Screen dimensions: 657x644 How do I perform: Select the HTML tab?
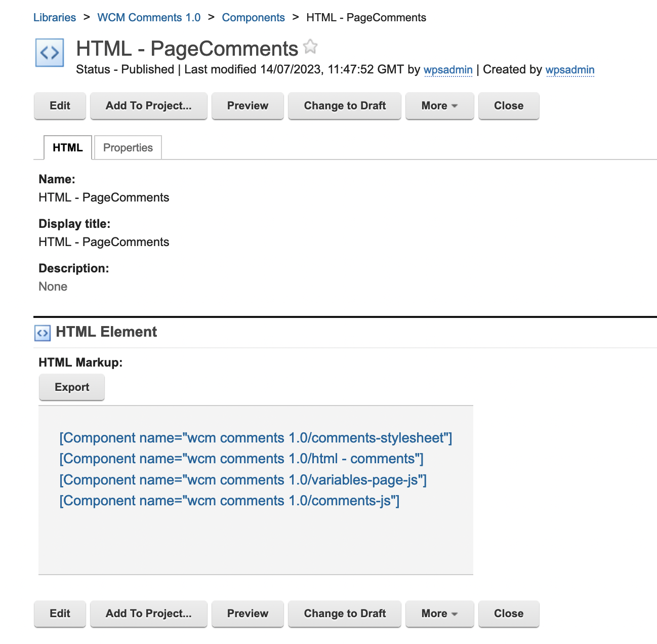coord(67,147)
